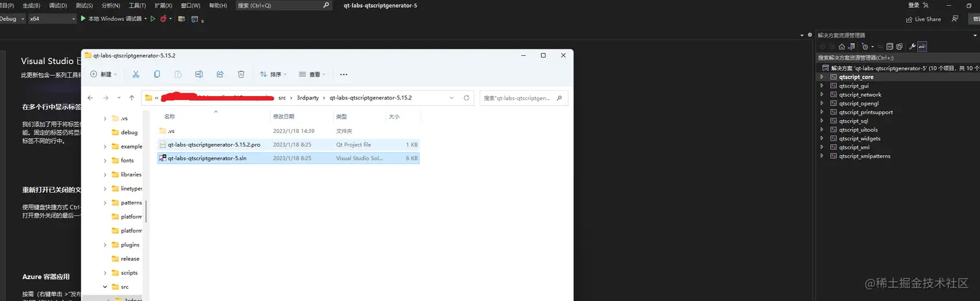Refresh the Explorer address bar location
Screen dimensions: 980x301
tap(466, 98)
